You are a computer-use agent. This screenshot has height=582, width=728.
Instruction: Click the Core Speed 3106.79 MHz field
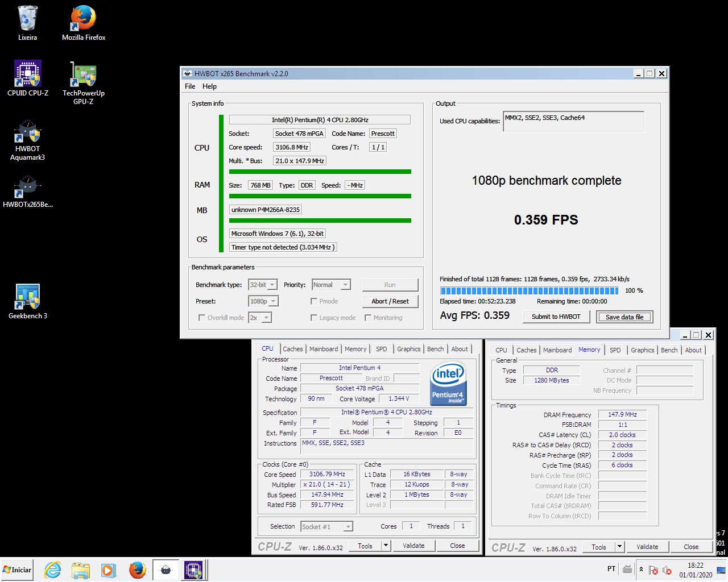click(327, 474)
